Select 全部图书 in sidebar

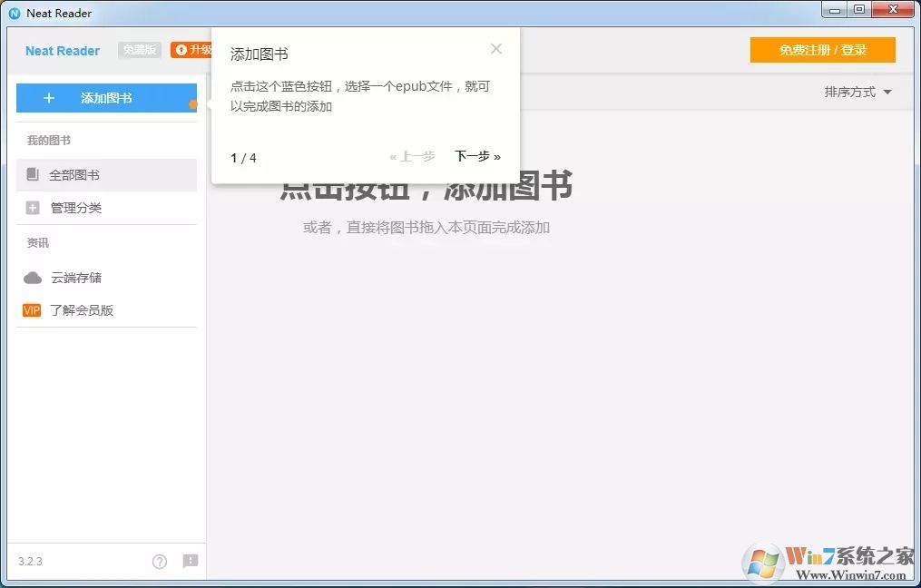[x=106, y=175]
